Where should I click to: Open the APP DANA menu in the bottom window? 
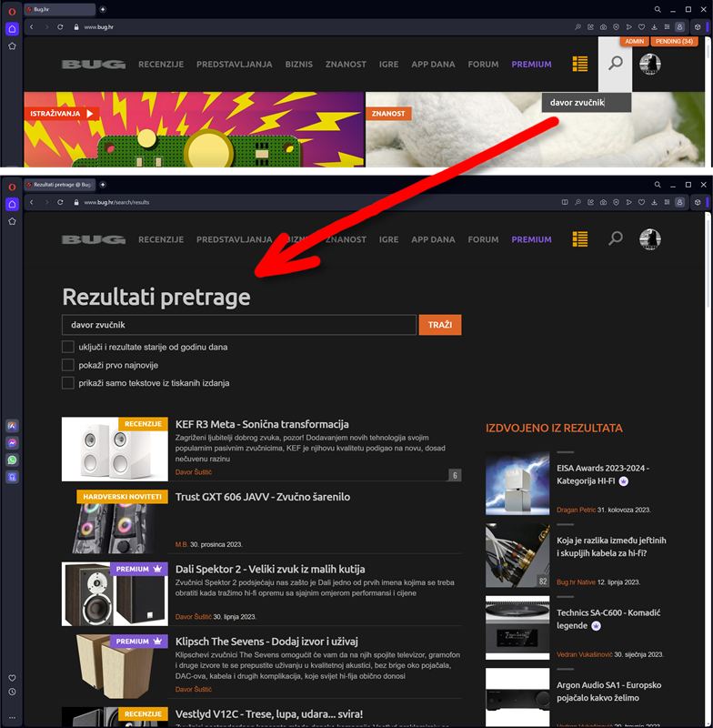[433, 239]
